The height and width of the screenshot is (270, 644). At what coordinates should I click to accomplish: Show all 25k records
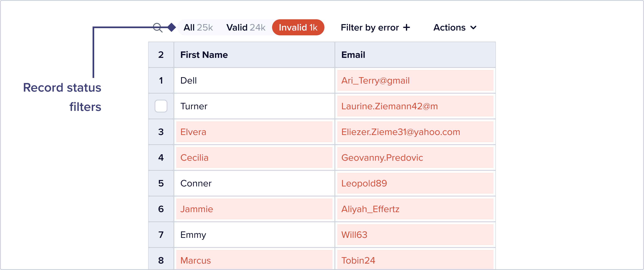pyautogui.click(x=198, y=28)
